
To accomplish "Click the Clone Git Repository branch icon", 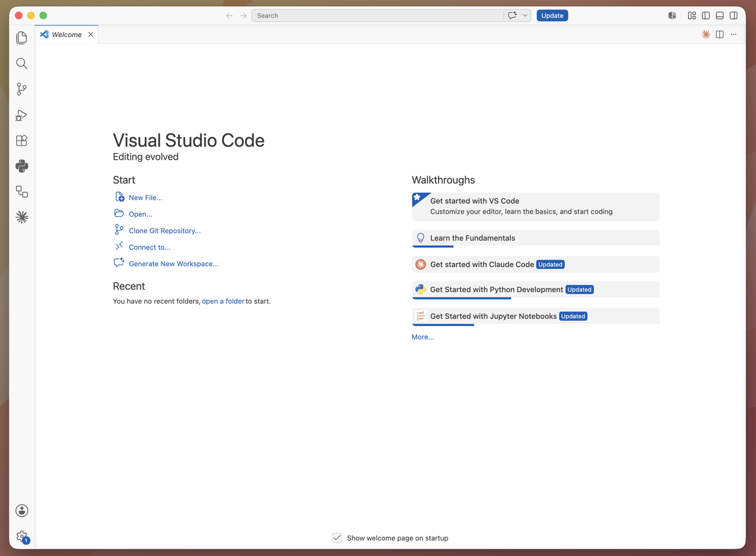I will click(119, 230).
